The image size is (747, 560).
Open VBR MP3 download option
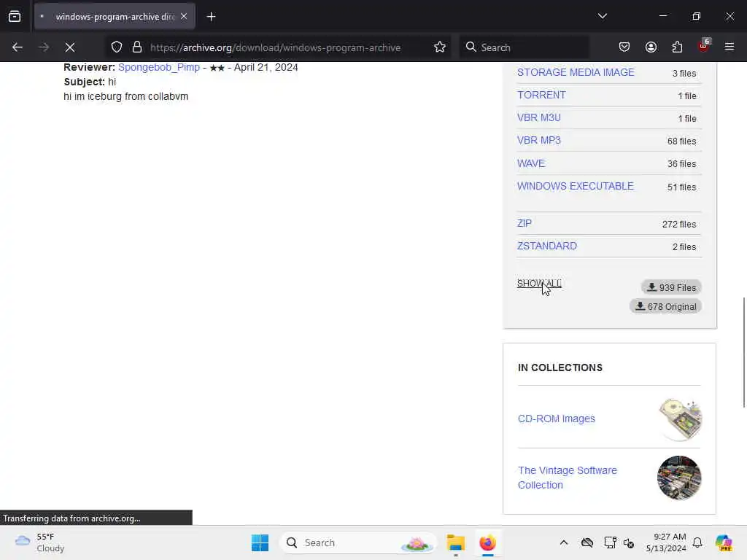pyautogui.click(x=539, y=141)
